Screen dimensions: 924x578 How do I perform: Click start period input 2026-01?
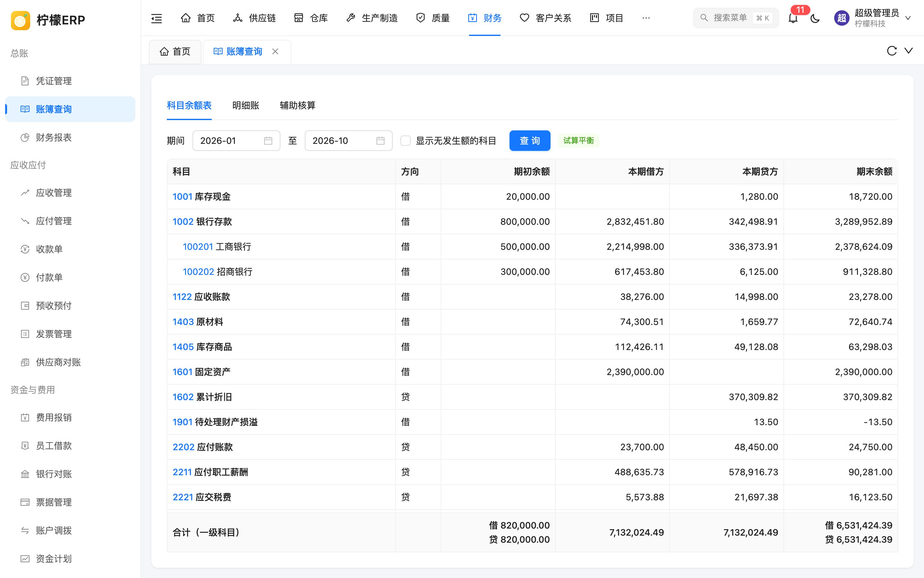[x=236, y=141]
